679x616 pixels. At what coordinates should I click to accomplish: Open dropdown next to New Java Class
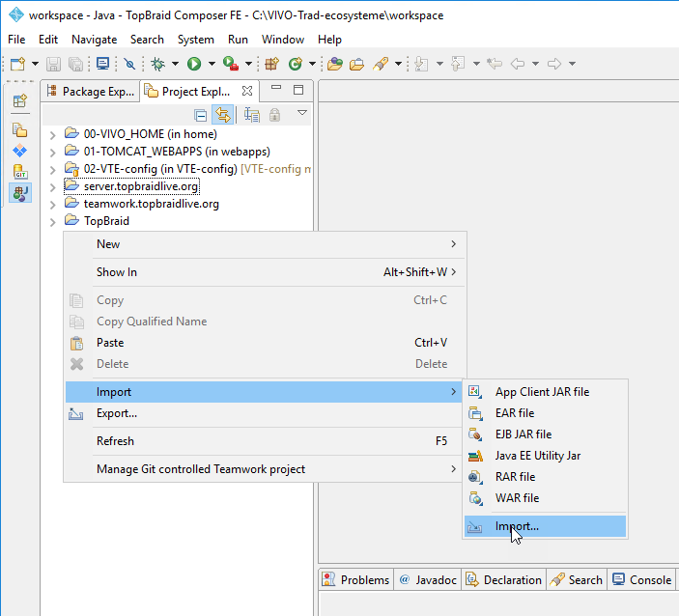click(x=312, y=64)
